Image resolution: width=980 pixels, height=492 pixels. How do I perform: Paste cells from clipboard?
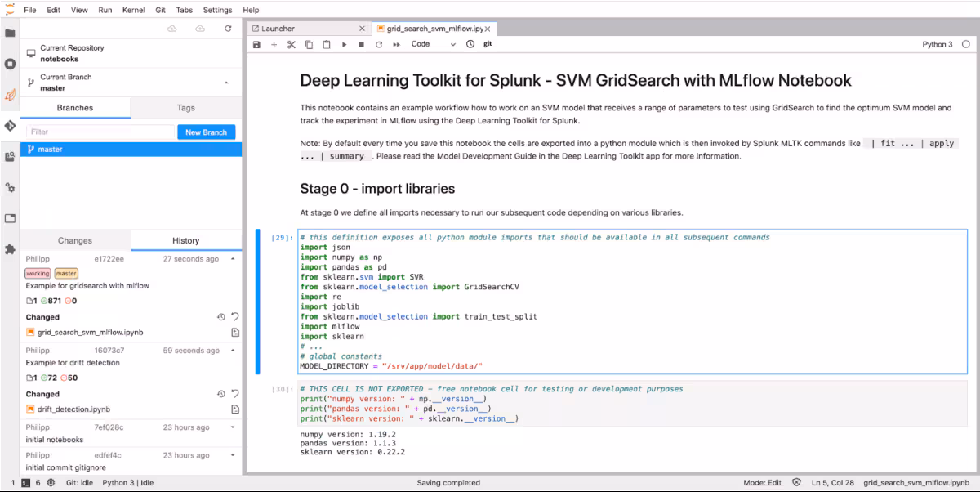[x=325, y=45]
